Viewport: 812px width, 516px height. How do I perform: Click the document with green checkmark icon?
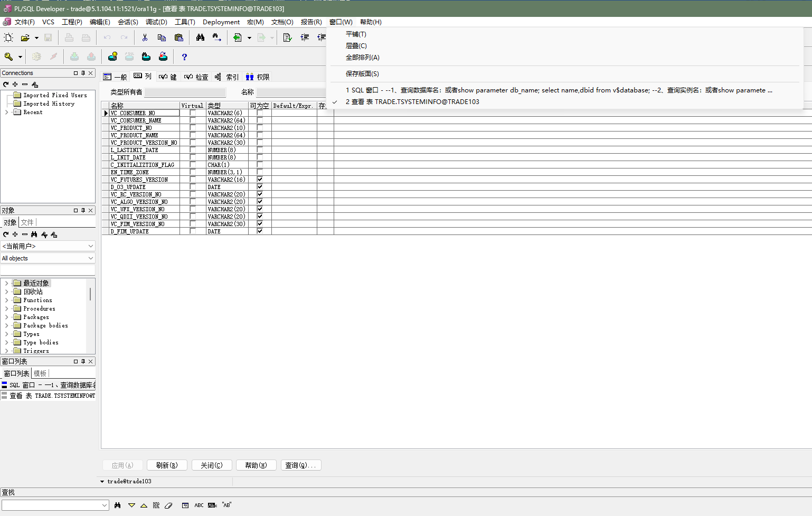pos(287,37)
